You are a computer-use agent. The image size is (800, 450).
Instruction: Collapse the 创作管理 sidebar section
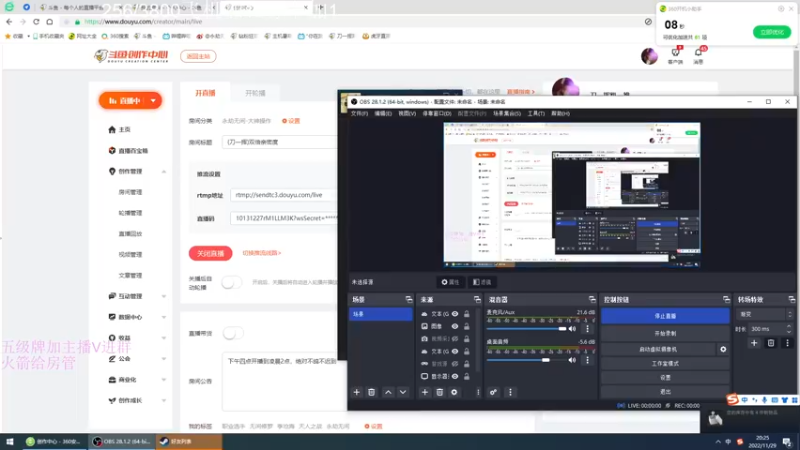tap(164, 171)
